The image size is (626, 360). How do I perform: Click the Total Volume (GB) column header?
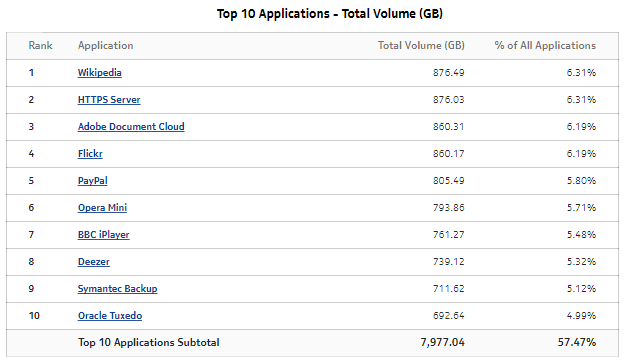coord(421,45)
